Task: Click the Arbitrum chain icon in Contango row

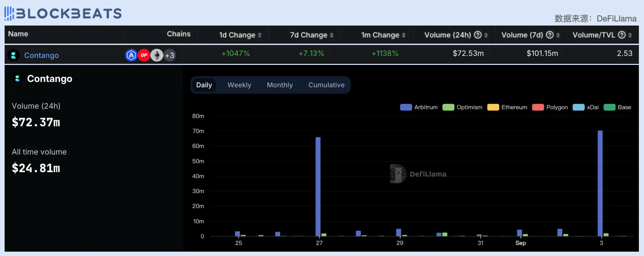Action: pyautogui.click(x=131, y=55)
